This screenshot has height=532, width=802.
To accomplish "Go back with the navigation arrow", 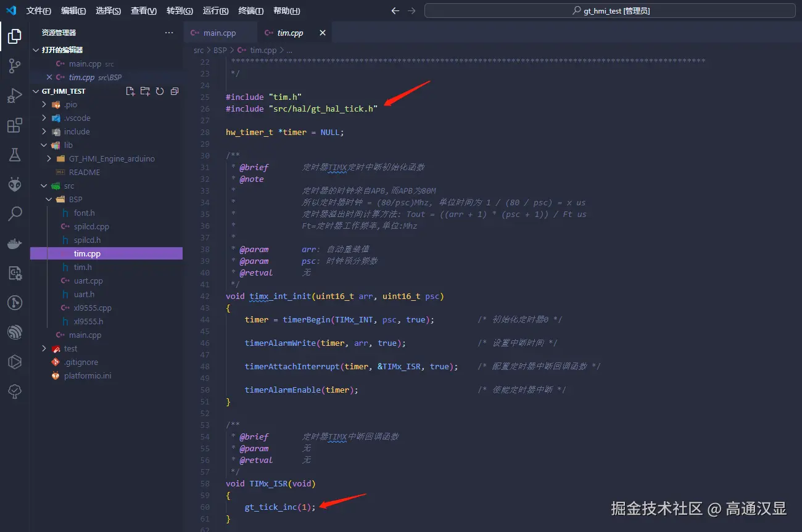I will (395, 10).
